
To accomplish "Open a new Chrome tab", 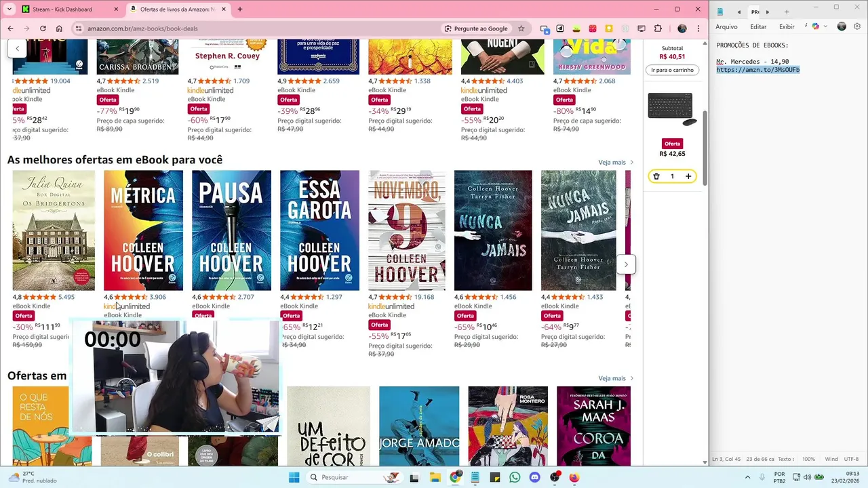I will (x=239, y=9).
